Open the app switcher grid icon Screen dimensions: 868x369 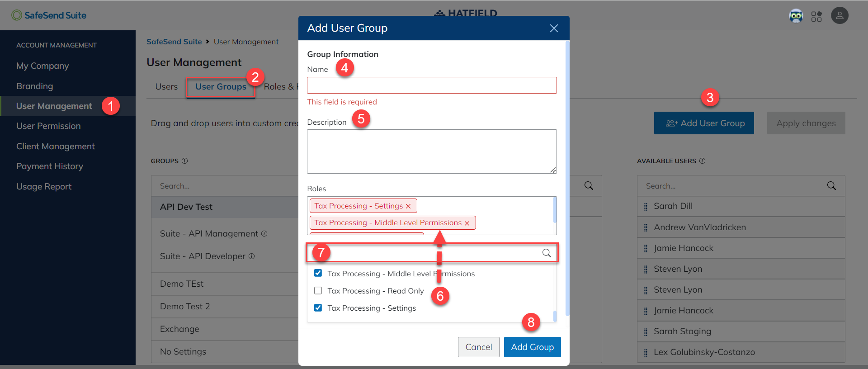click(x=816, y=16)
